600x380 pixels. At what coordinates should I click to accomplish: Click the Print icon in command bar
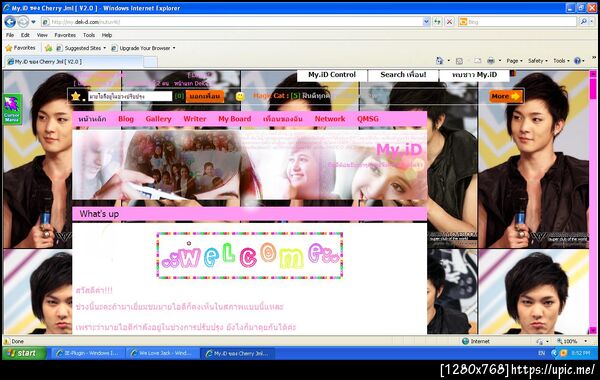(x=491, y=61)
